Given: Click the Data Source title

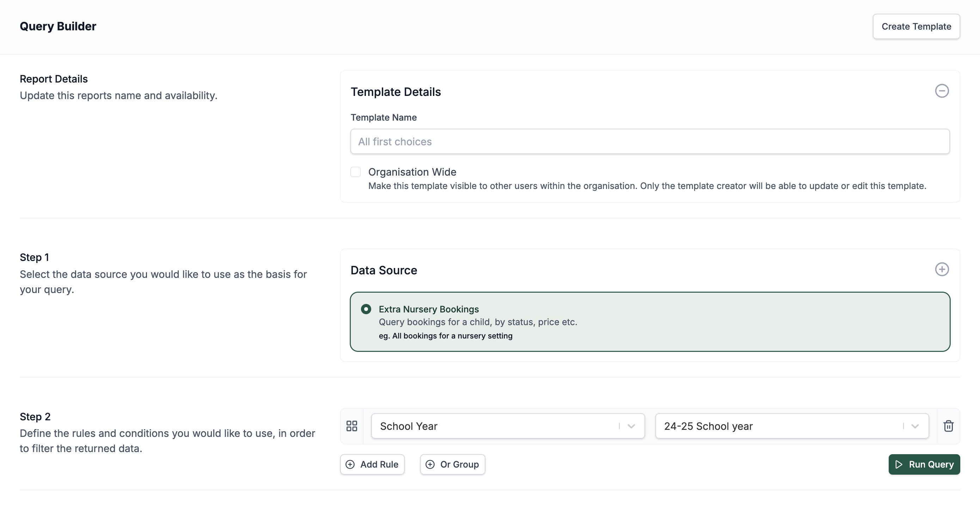Looking at the screenshot, I should (384, 270).
